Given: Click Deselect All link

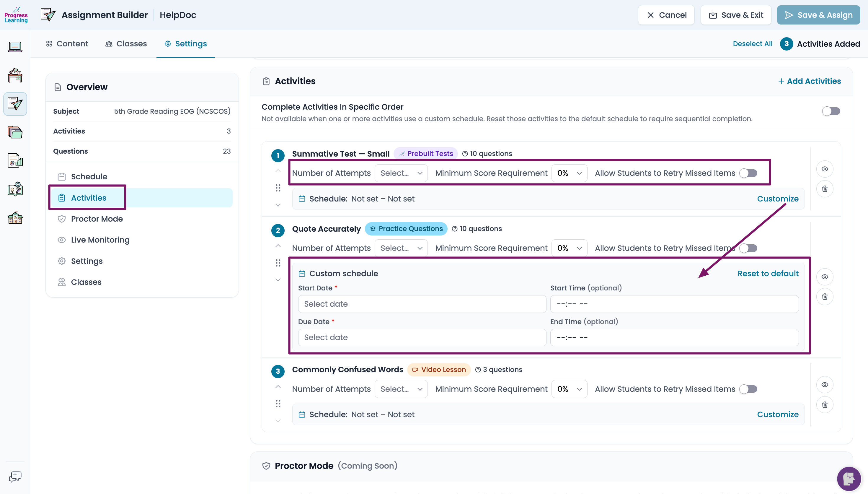Looking at the screenshot, I should pyautogui.click(x=753, y=44).
